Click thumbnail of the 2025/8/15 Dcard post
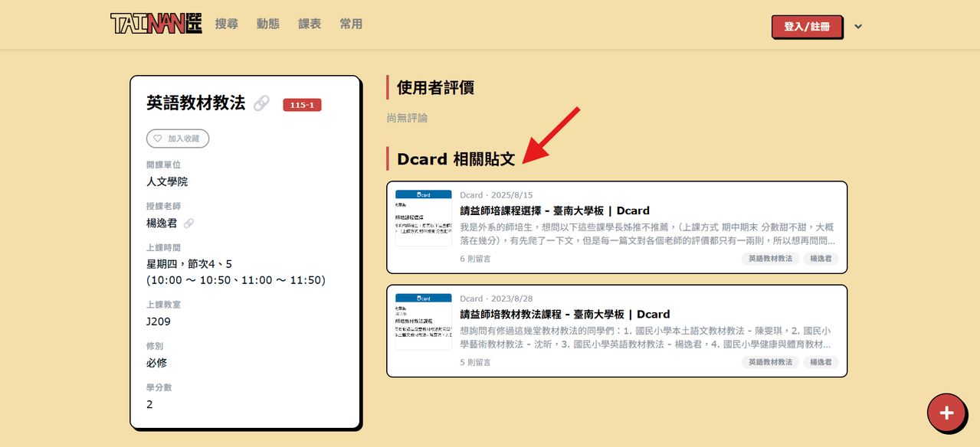Image resolution: width=980 pixels, height=447 pixels. [423, 217]
